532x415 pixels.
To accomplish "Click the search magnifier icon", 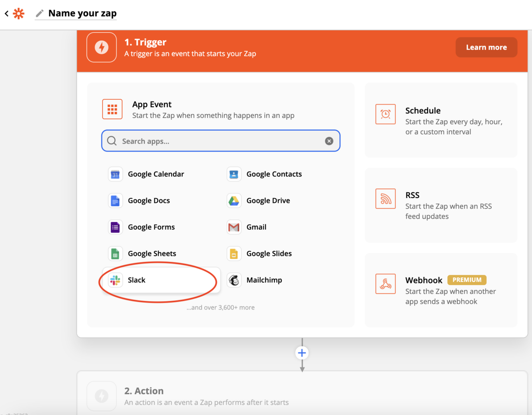I will [112, 141].
